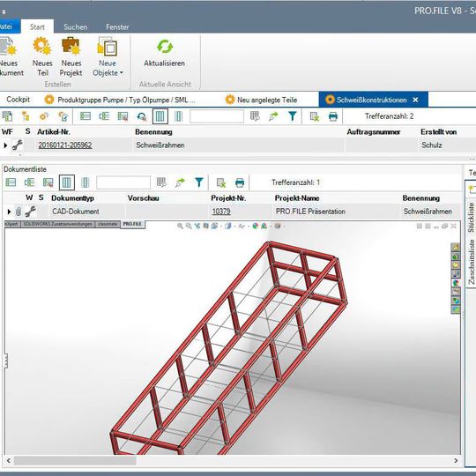Toggle the single-column layout in the Dokumentliste toolbar
This screenshot has height=476, width=476.
(x=86, y=182)
